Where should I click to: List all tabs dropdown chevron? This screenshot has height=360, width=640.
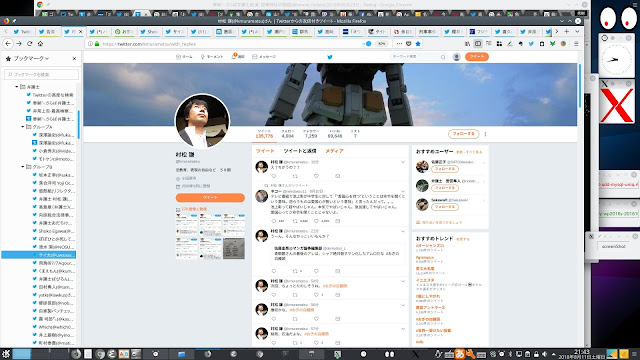[577, 31]
